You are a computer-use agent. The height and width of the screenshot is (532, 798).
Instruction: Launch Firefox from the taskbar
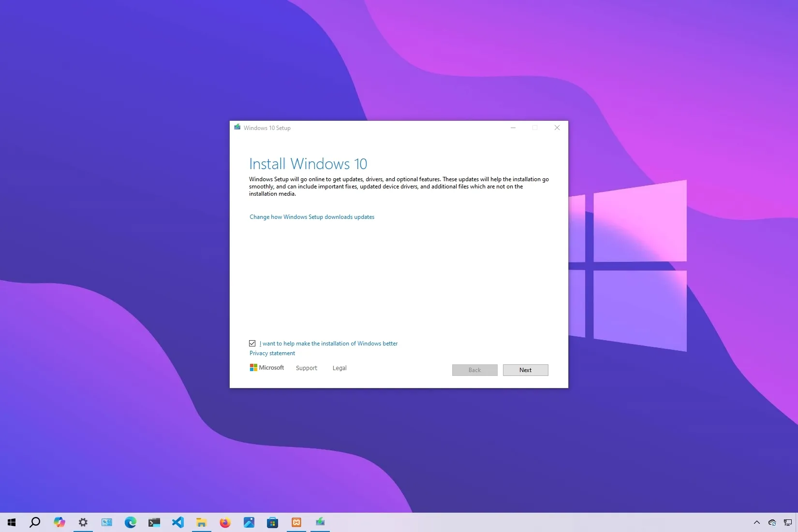pyautogui.click(x=225, y=522)
